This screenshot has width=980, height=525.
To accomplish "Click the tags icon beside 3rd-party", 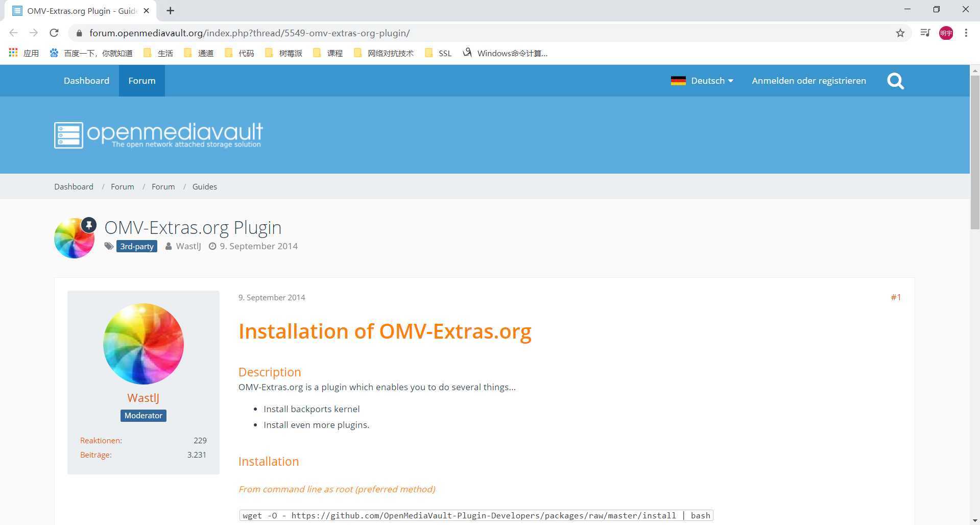I will tap(109, 246).
